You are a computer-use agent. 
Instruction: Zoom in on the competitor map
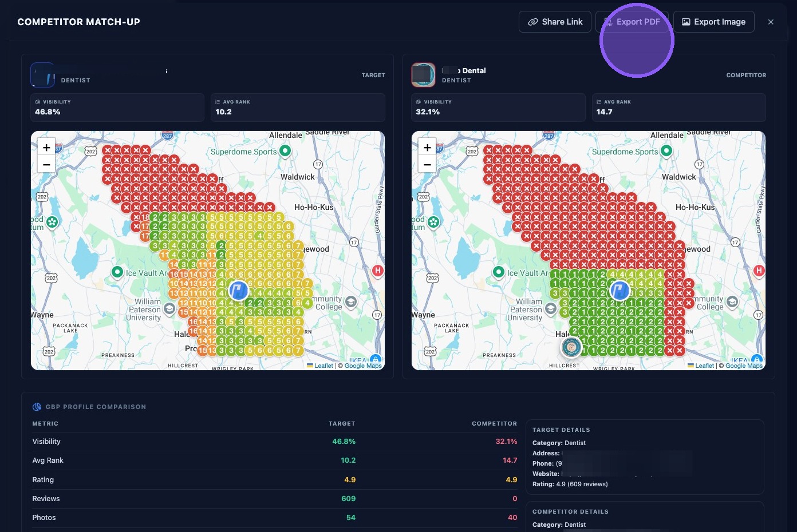(x=427, y=147)
